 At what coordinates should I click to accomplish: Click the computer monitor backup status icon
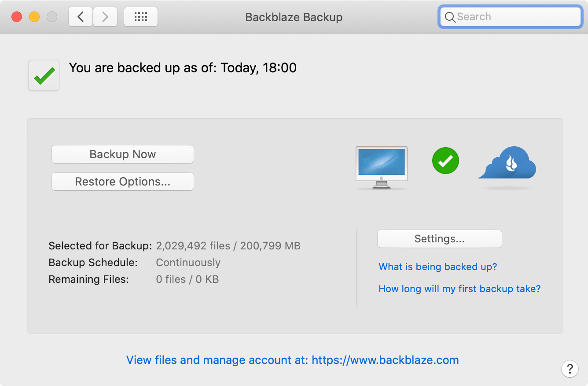381,167
